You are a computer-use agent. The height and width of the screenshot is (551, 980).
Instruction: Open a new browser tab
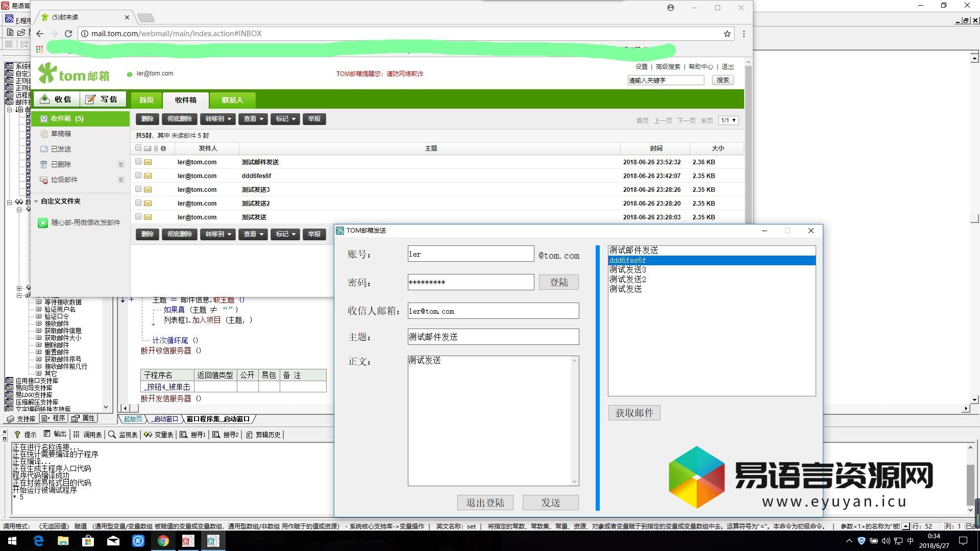point(146,18)
